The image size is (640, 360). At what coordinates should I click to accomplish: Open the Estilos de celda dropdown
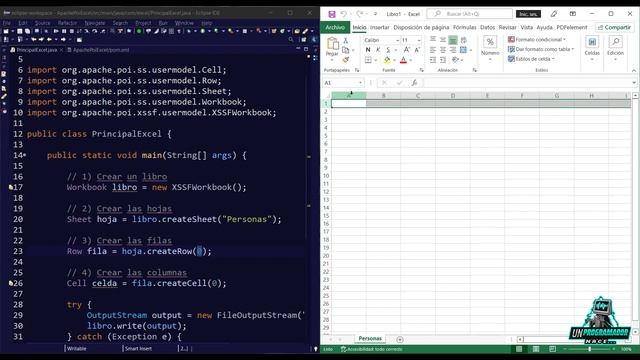(531, 59)
